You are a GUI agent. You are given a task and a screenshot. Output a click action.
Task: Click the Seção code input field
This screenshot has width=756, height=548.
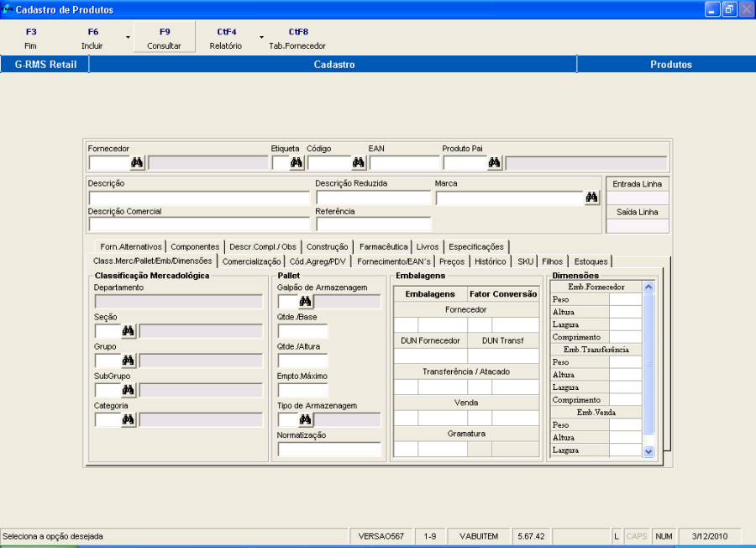pos(108,331)
